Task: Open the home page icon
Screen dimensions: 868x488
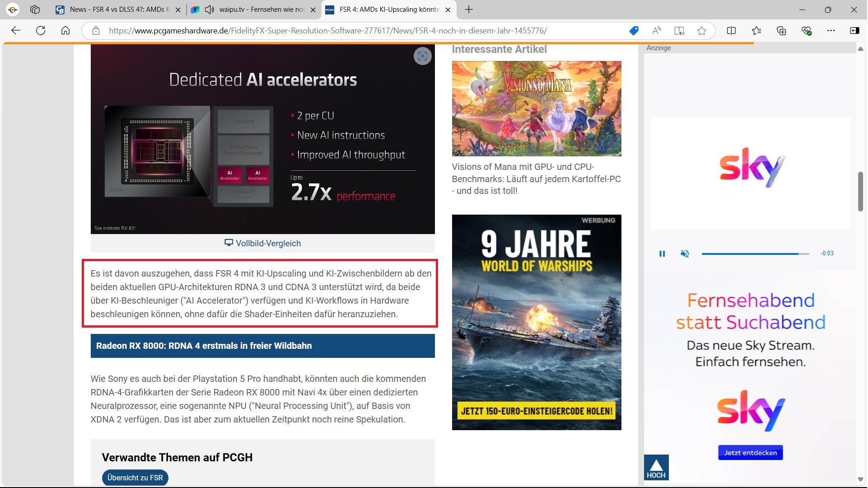Action: pos(65,31)
